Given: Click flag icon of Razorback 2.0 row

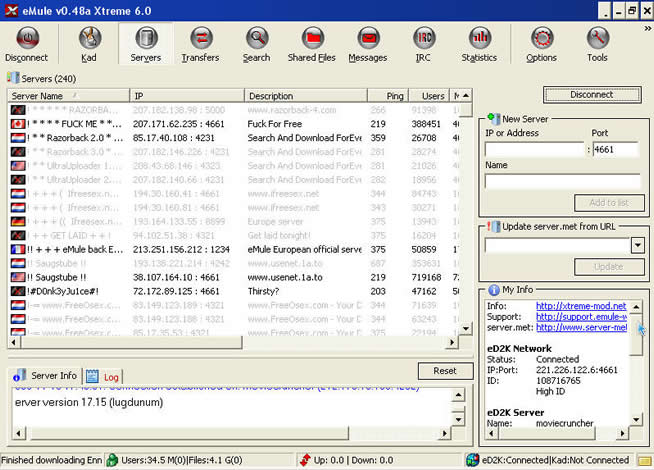Looking at the screenshot, I should 18,138.
